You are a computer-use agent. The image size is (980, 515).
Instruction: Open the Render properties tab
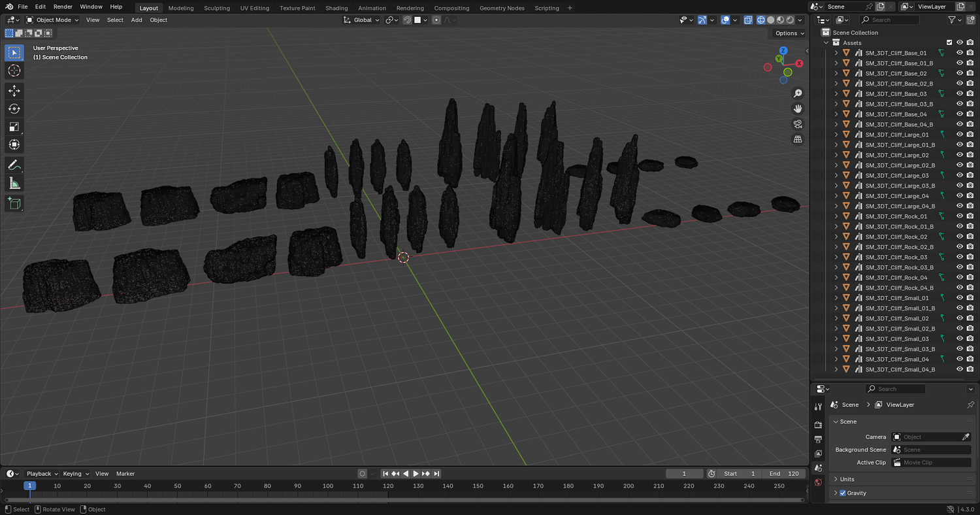pyautogui.click(x=818, y=425)
